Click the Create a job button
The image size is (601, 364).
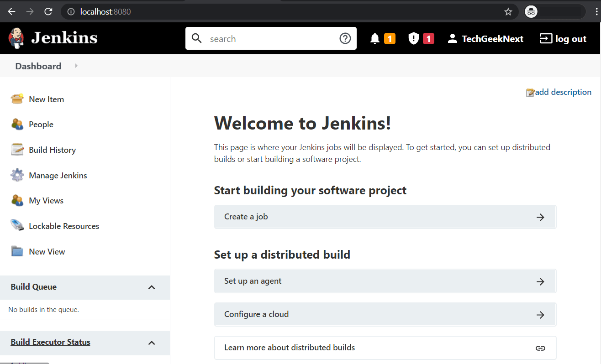pos(385,217)
